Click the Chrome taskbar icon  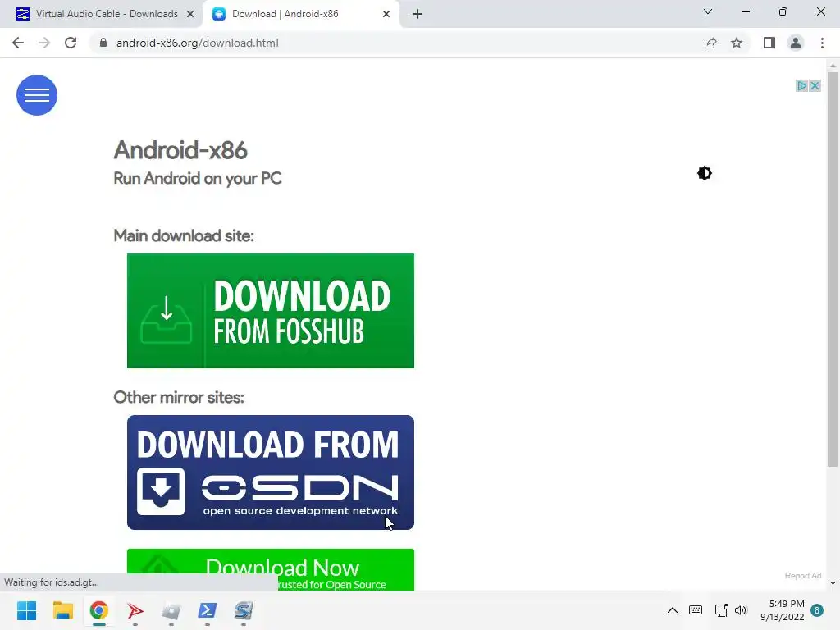click(99, 610)
